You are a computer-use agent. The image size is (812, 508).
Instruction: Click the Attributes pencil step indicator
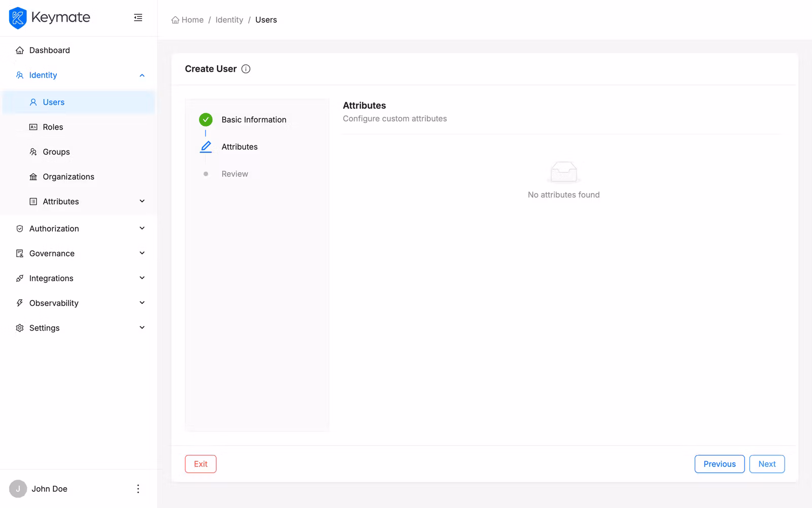point(206,146)
